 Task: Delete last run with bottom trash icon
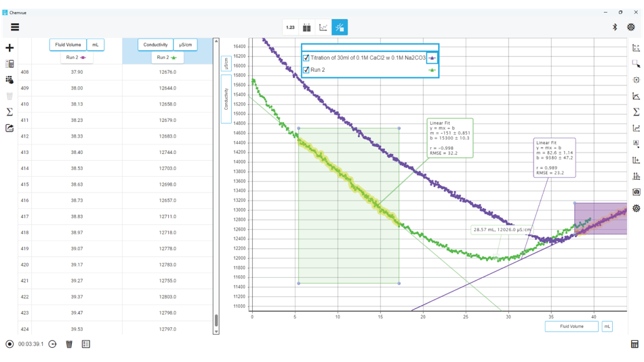69,344
